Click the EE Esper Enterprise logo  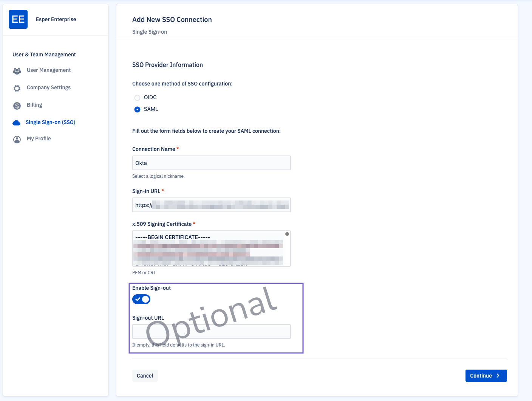coord(18,19)
